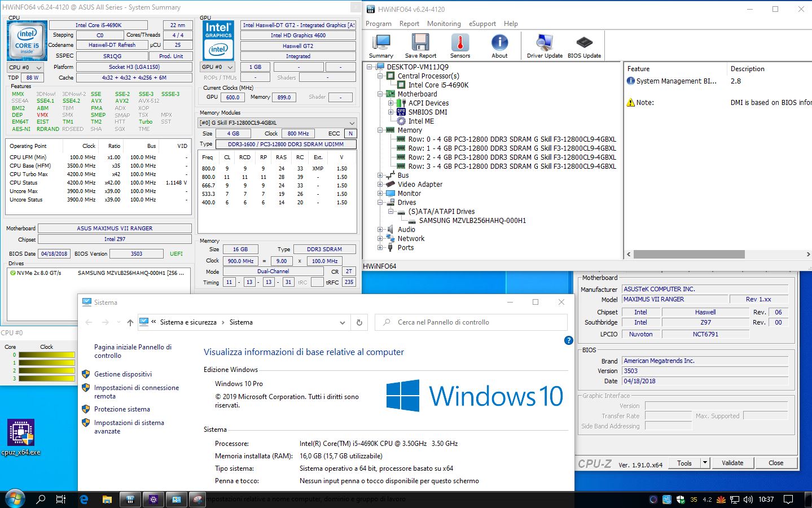
Task: Open the Report menu
Action: click(409, 24)
